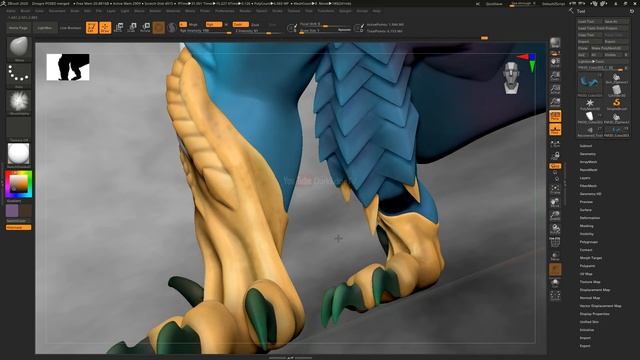Select the right-shelf Rotate view icon
The width and height of the screenshot is (640, 360).
pyautogui.click(x=555, y=229)
